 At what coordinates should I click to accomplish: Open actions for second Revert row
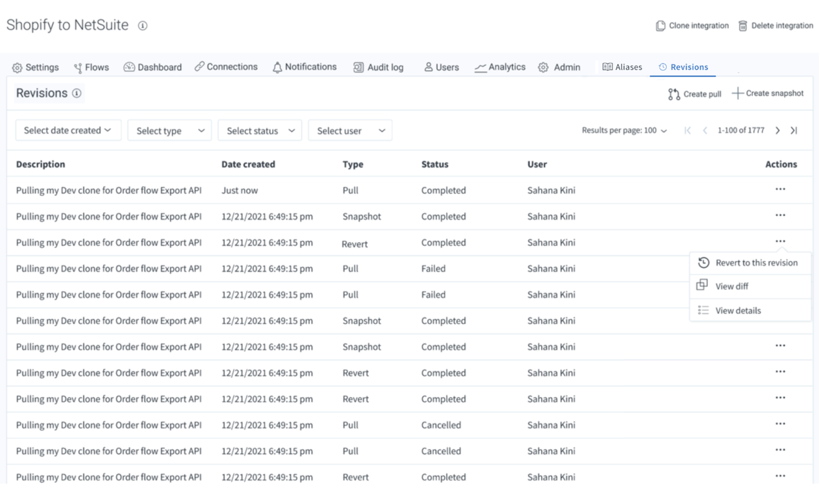[x=780, y=372]
